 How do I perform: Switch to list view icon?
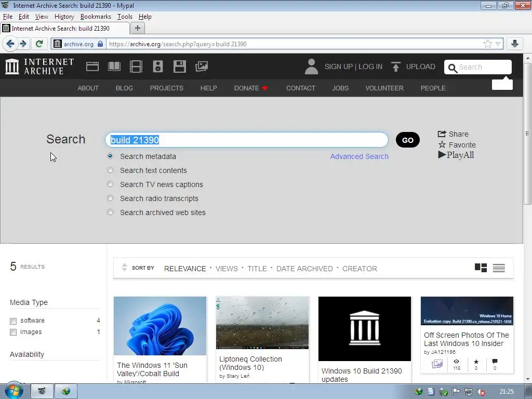tap(499, 268)
